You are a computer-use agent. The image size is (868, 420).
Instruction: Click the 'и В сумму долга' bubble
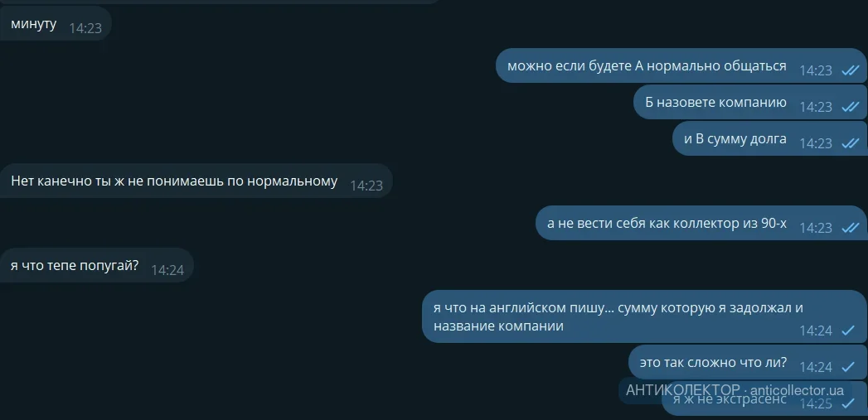pos(769,138)
